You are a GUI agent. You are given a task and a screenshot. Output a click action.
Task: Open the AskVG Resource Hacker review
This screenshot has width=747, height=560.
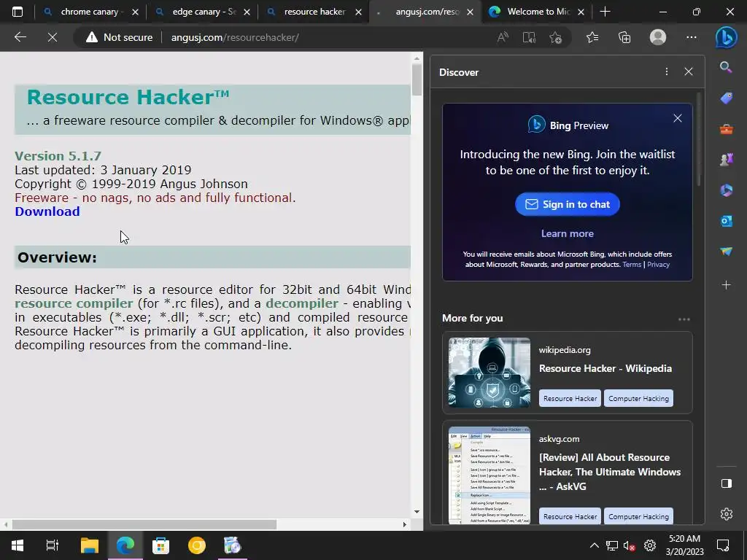pos(610,472)
